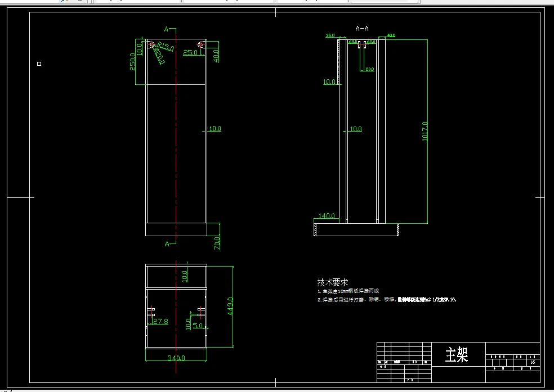This screenshot has height=392, width=554.
Task: Select the right hole circle in front view
Action: point(200,44)
